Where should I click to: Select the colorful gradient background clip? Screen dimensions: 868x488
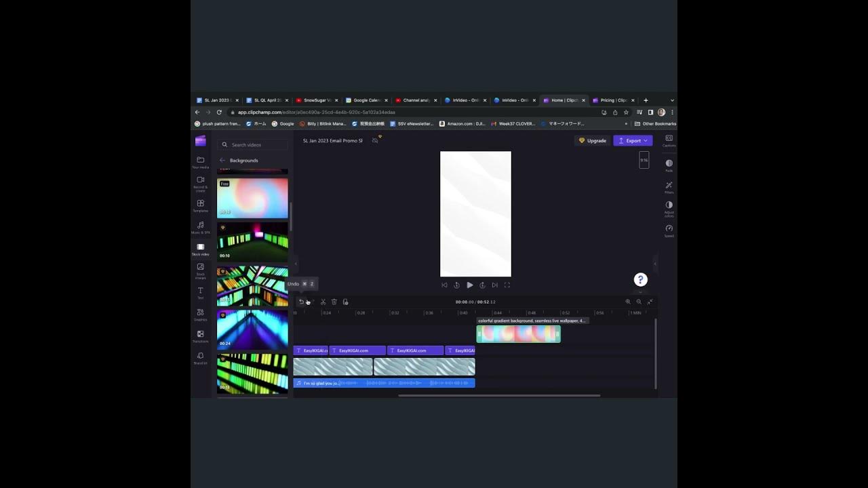point(518,334)
